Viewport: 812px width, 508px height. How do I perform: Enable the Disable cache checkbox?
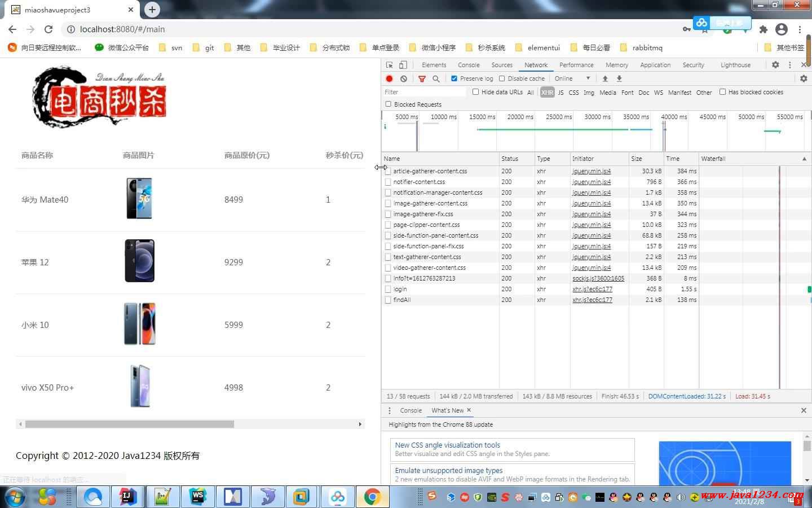(x=502, y=78)
